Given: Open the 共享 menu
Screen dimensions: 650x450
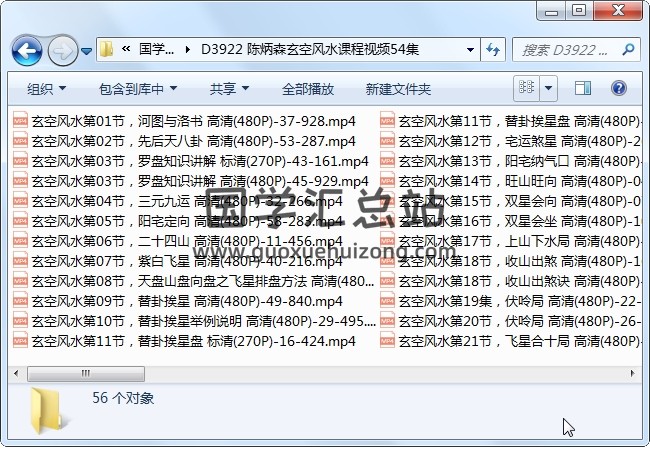Looking at the screenshot, I should point(229,89).
